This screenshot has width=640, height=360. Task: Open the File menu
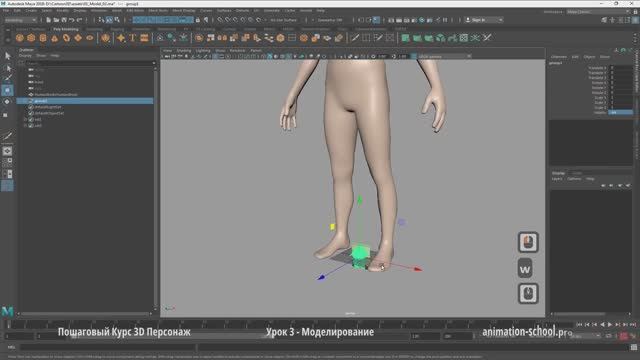tap(6, 10)
